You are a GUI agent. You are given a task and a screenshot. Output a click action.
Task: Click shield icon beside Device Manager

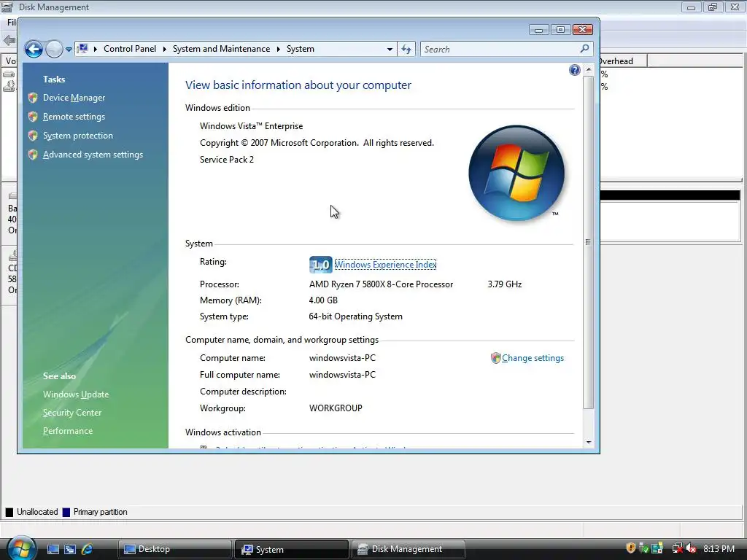[33, 98]
